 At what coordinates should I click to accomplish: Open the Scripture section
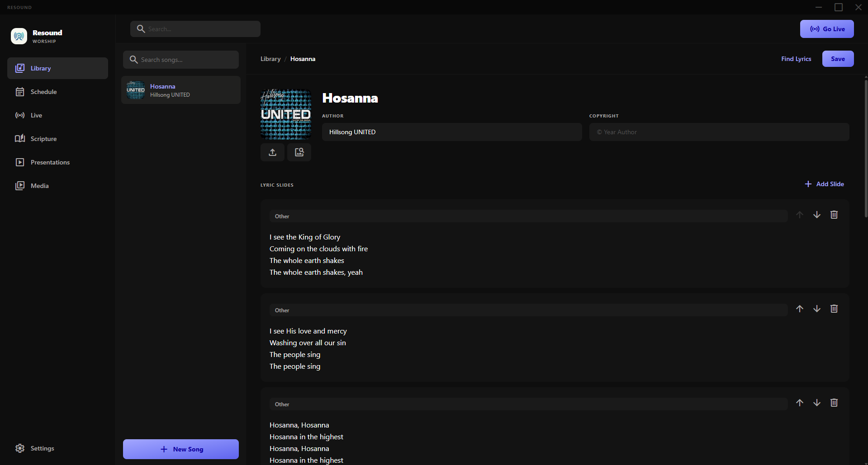[x=57, y=139]
